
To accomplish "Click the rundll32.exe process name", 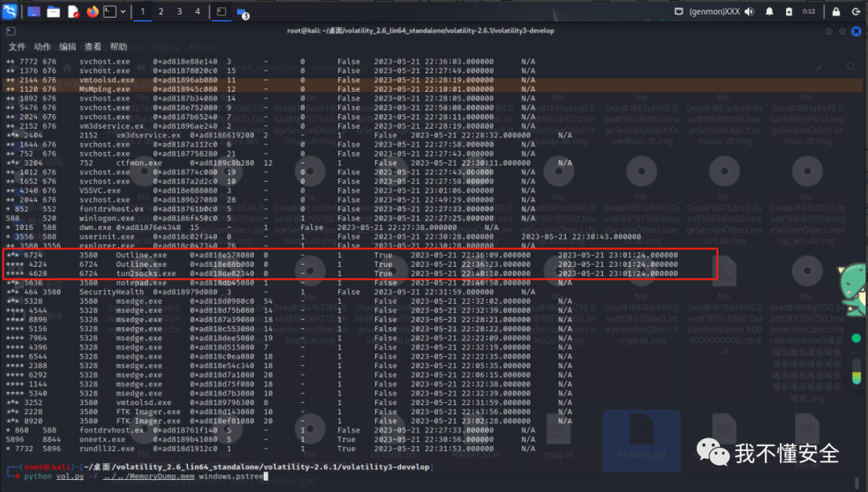I will click(107, 449).
